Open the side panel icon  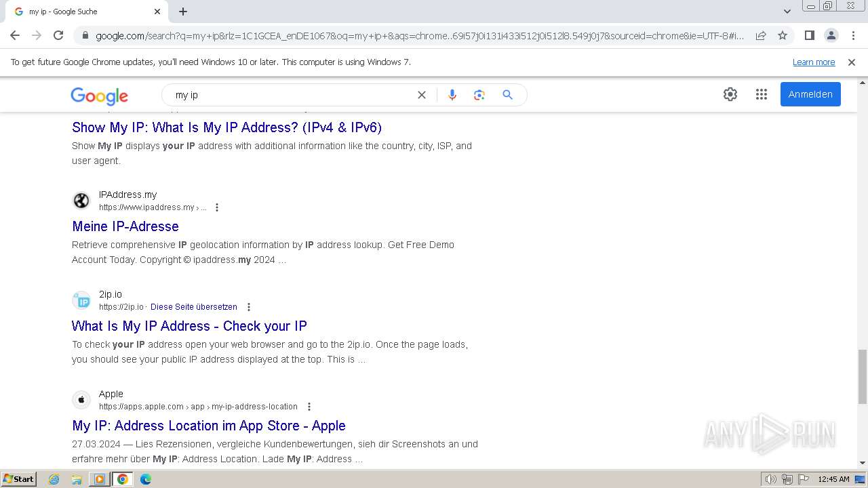pos(809,35)
